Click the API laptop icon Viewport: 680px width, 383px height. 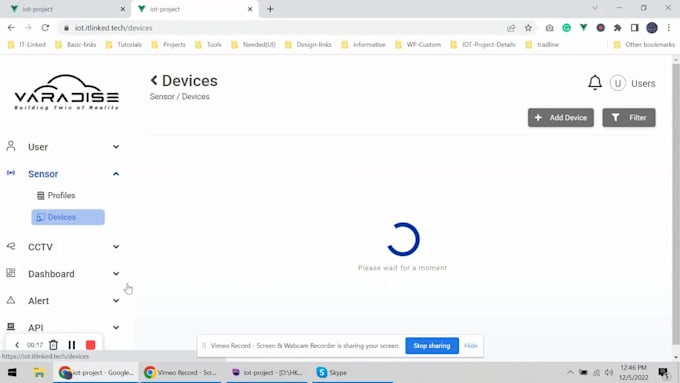click(x=11, y=327)
